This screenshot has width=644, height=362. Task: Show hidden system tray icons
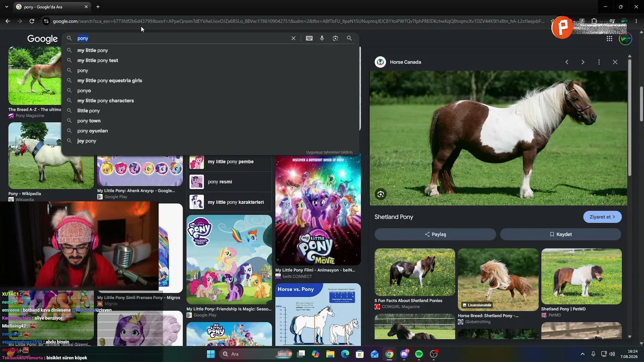tap(583, 354)
